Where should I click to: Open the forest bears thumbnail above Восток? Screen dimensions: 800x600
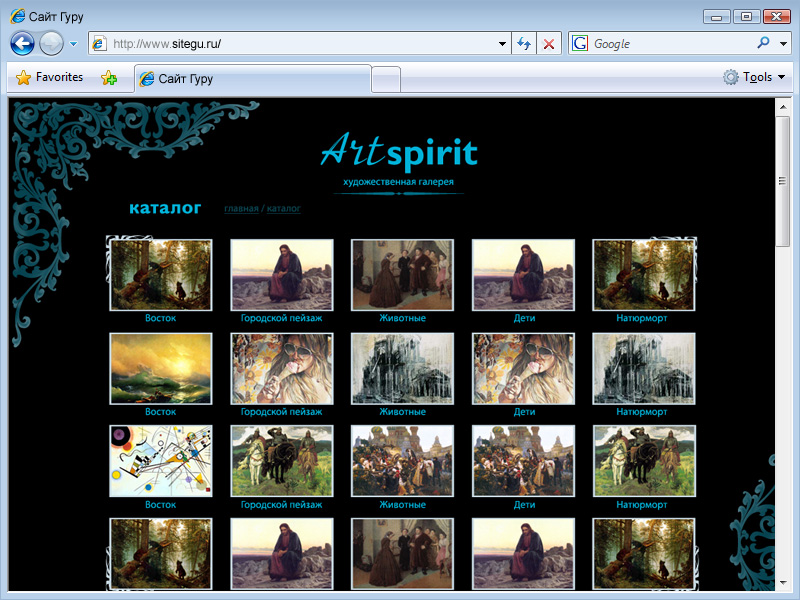tap(161, 275)
